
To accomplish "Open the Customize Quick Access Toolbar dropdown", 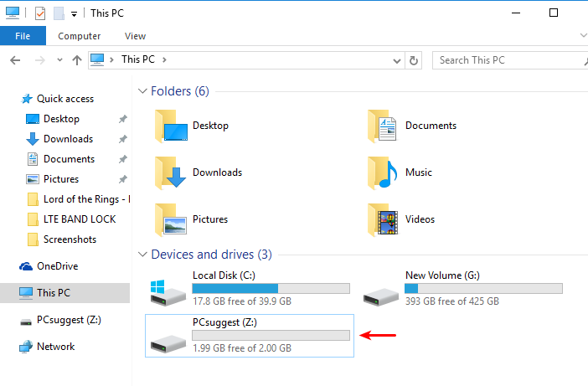I will tap(74, 14).
